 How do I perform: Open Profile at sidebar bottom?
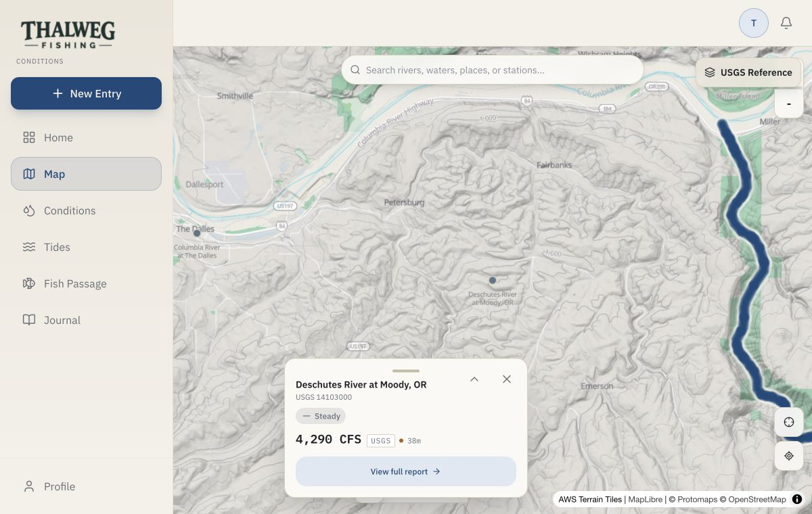86,486
